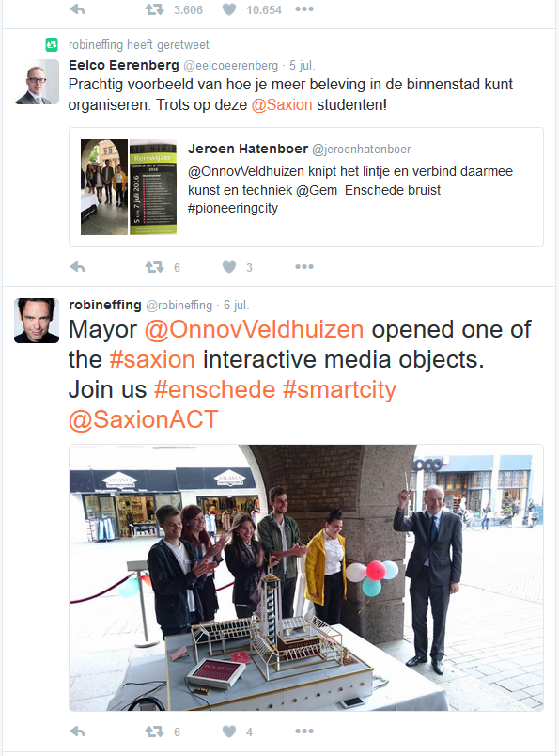Open more options on robineffing's Mayor tweet

click(304, 732)
